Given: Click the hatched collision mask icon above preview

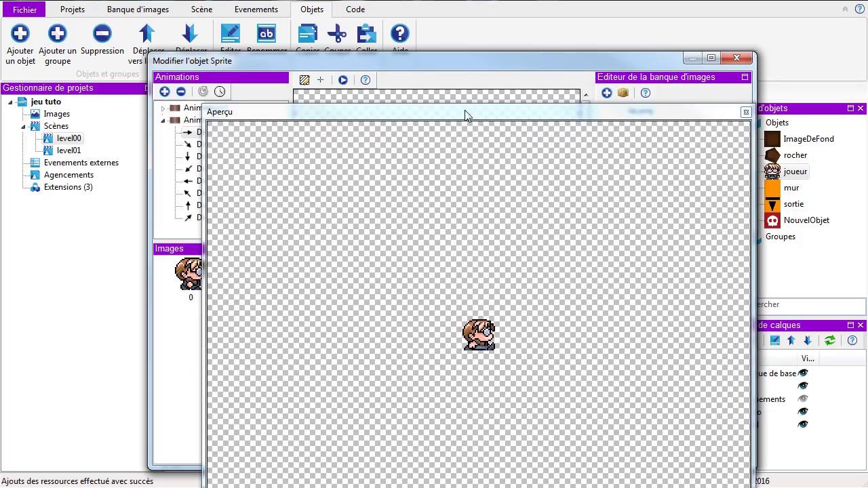Looking at the screenshot, I should click(304, 80).
